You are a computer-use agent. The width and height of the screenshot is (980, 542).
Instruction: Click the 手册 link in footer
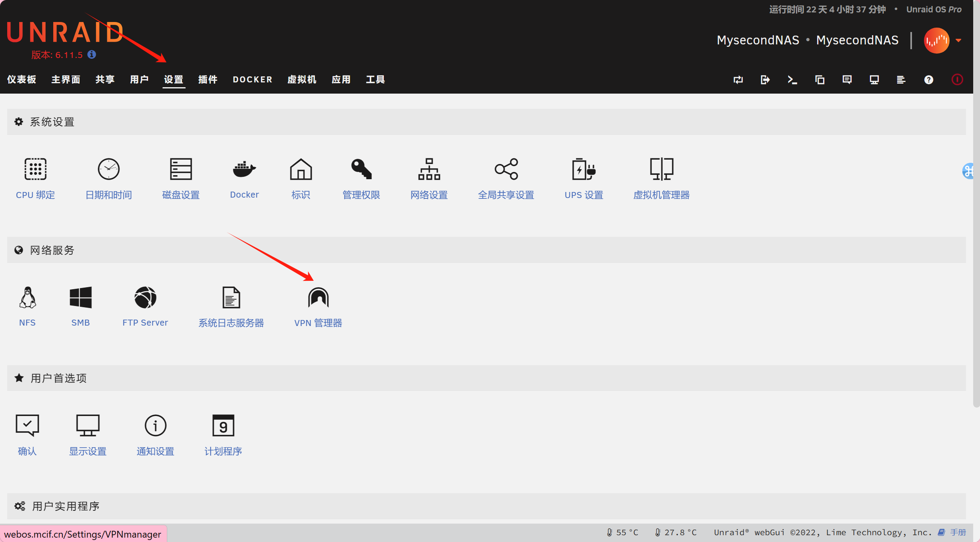[957, 532]
